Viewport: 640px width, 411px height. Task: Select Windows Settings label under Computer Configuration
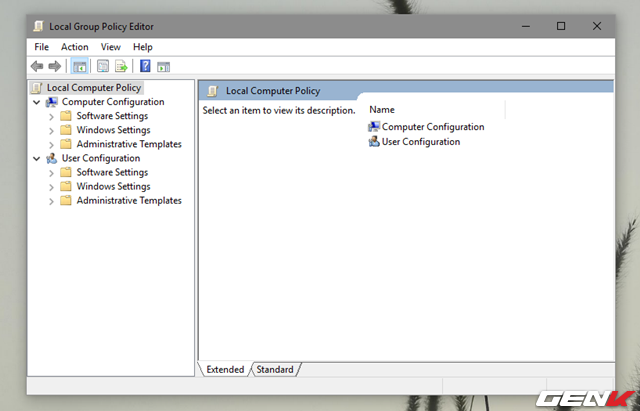[113, 130]
